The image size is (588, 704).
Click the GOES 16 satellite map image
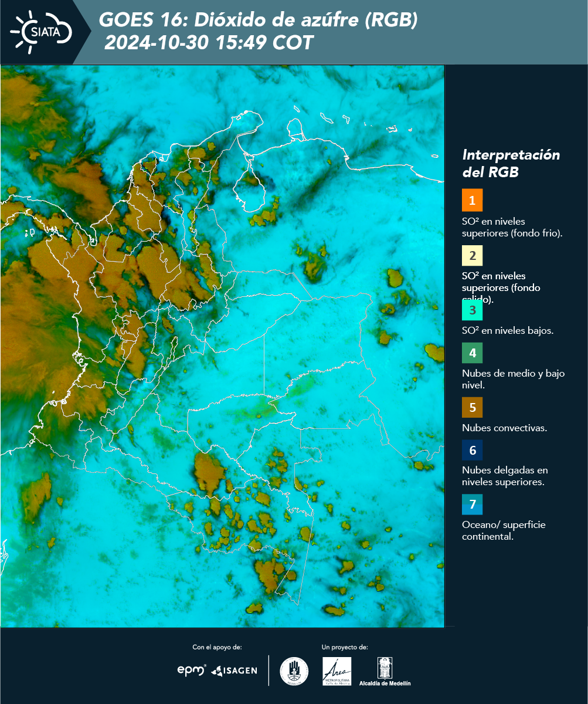tap(222, 346)
